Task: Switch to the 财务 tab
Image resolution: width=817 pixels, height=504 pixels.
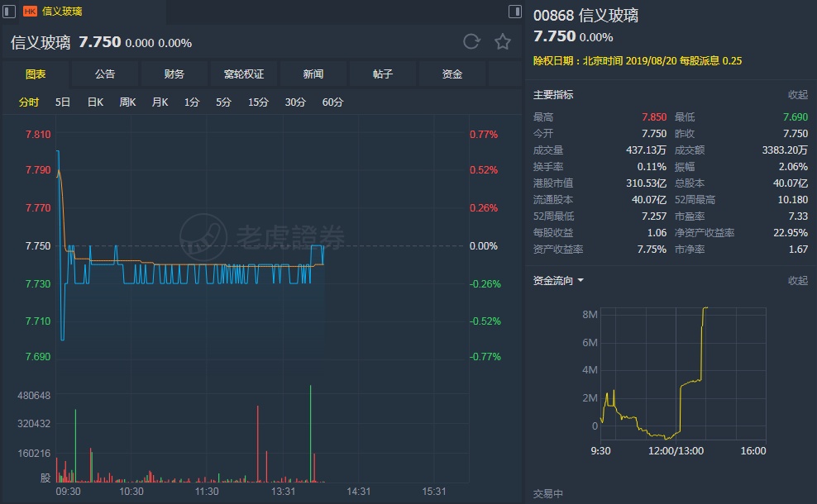Action: coord(174,74)
